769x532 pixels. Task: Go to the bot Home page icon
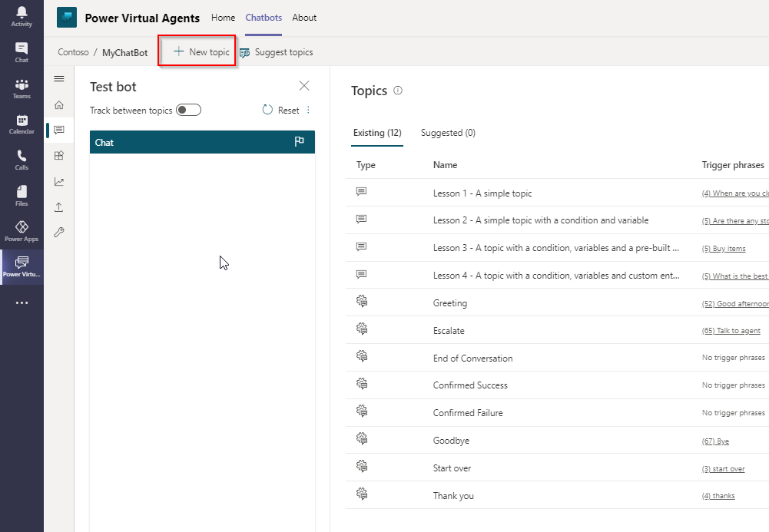coord(59,105)
